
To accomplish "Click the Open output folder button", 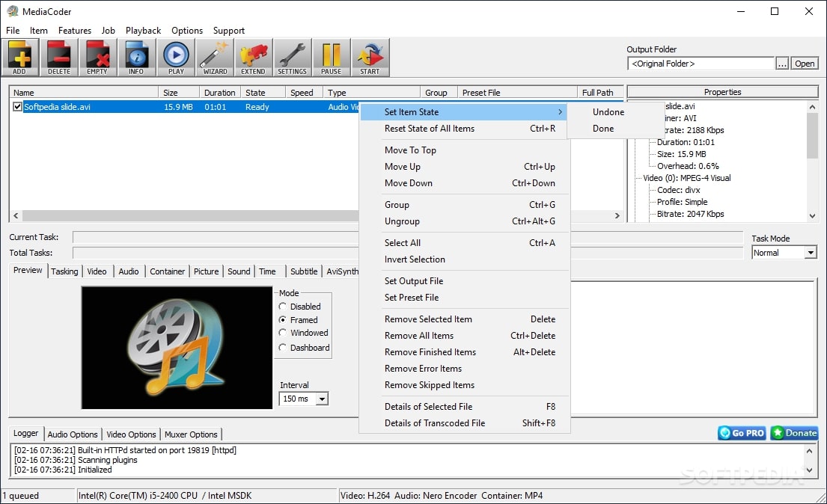I will coord(805,64).
